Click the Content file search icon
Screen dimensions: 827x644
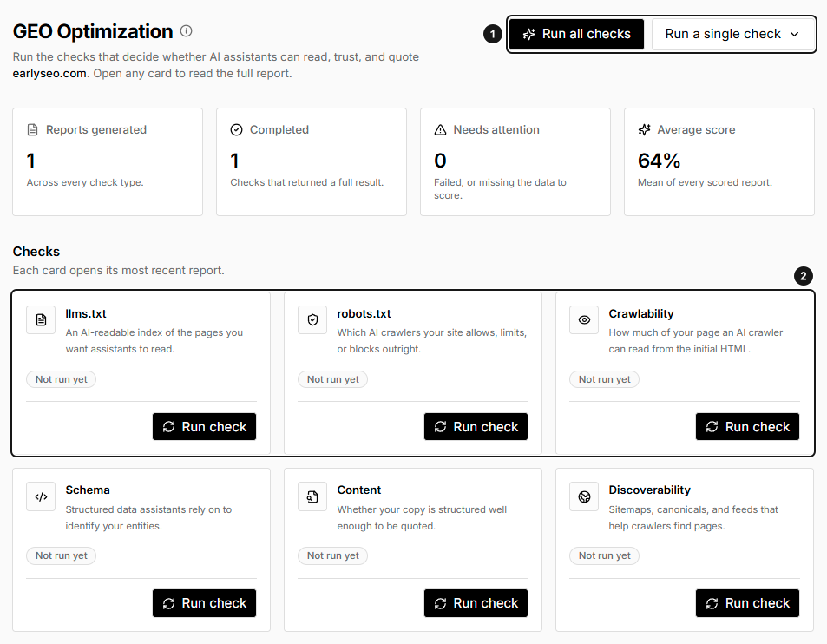[312, 496]
